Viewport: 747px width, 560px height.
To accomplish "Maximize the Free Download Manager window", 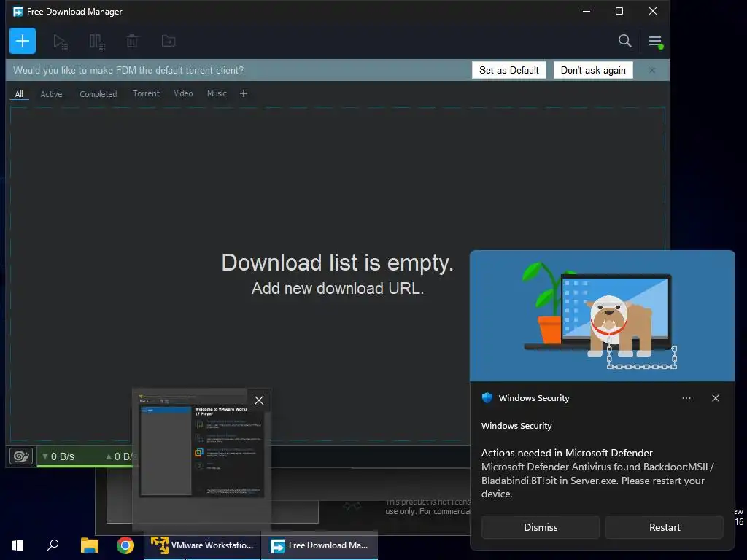I will coord(619,11).
